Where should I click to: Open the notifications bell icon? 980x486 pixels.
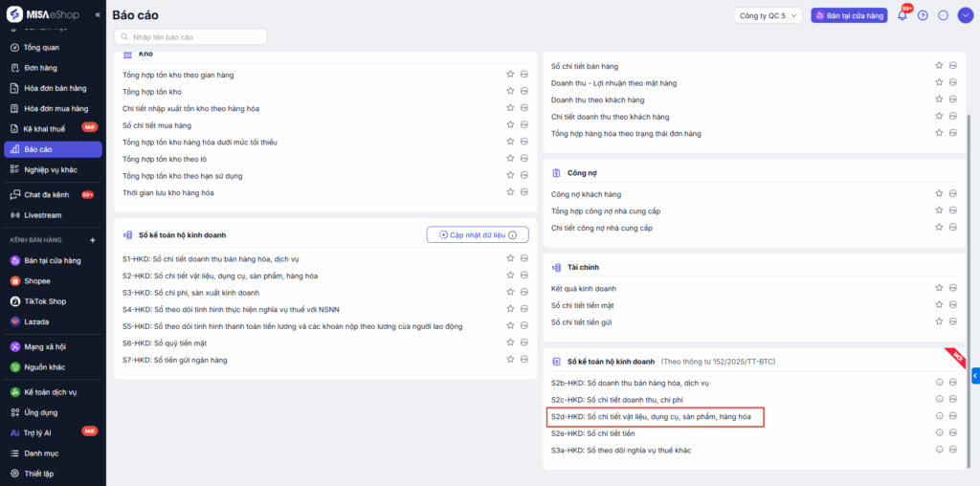click(x=902, y=15)
